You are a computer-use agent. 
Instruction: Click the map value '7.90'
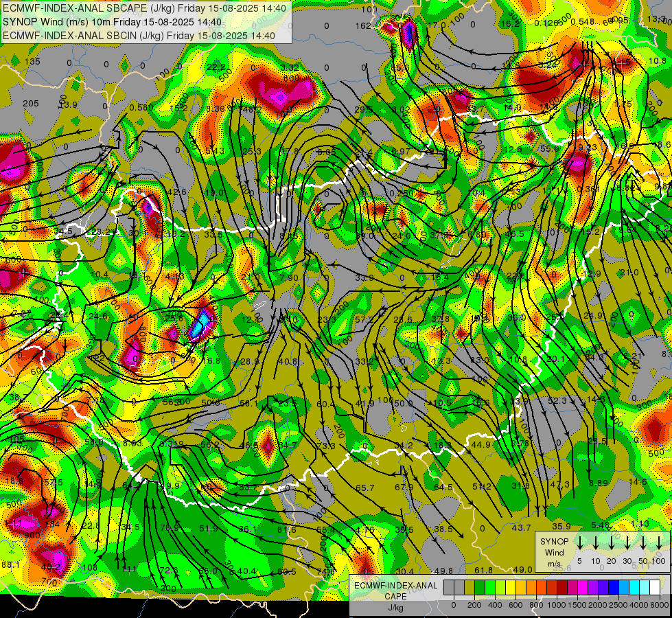289,278
